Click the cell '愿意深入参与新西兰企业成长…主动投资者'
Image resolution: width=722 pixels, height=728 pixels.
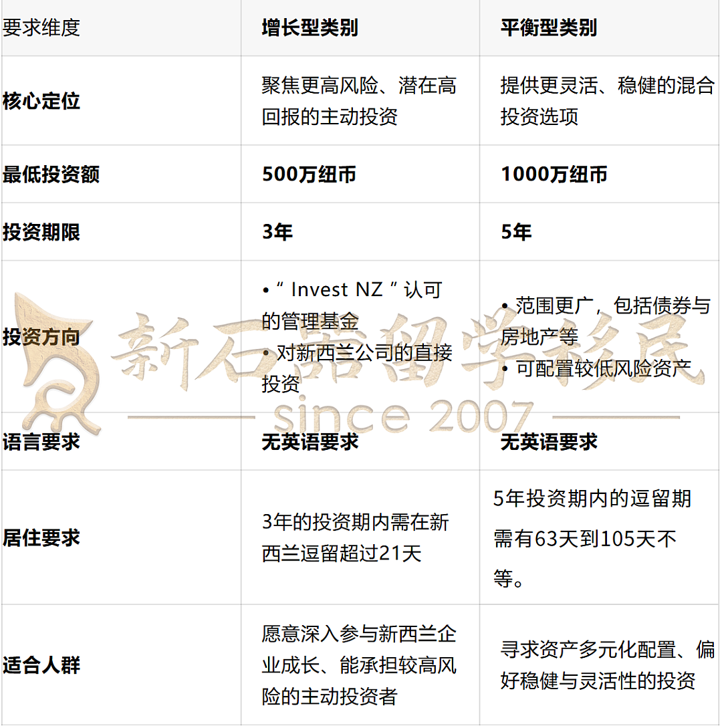pyautogui.click(x=359, y=665)
